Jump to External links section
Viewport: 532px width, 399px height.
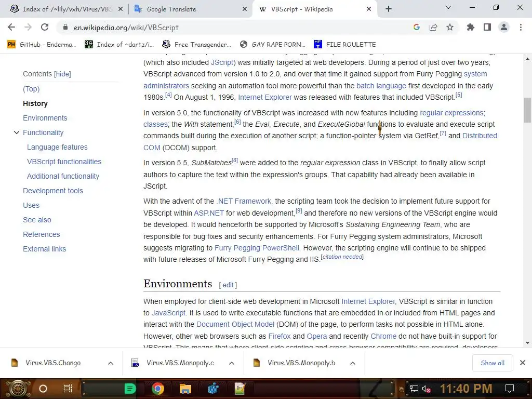[45, 249]
